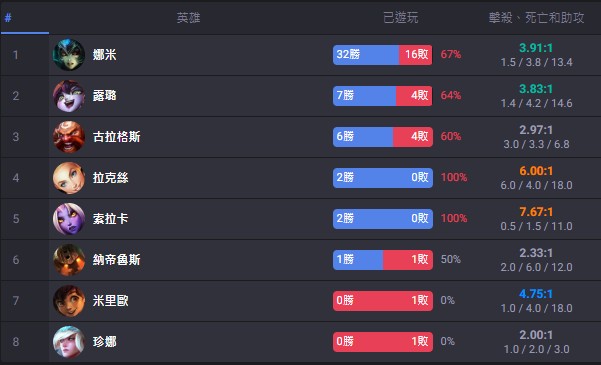Click the 露璐 champion portrait icon
Image resolution: width=601 pixels, height=365 pixels.
[69, 95]
